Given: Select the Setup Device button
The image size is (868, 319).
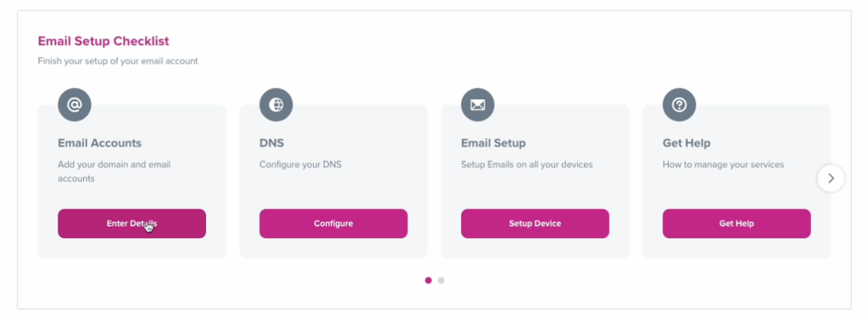Looking at the screenshot, I should pos(535,224).
